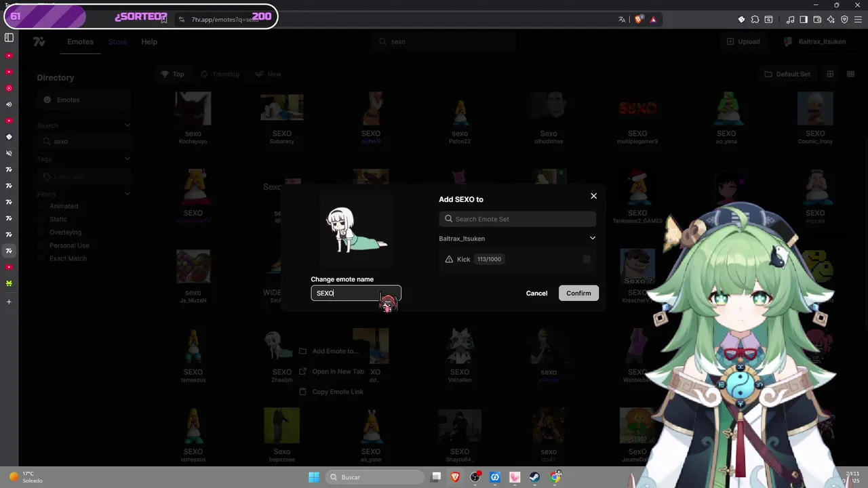Click the emote preview image in dialog

tap(356, 230)
